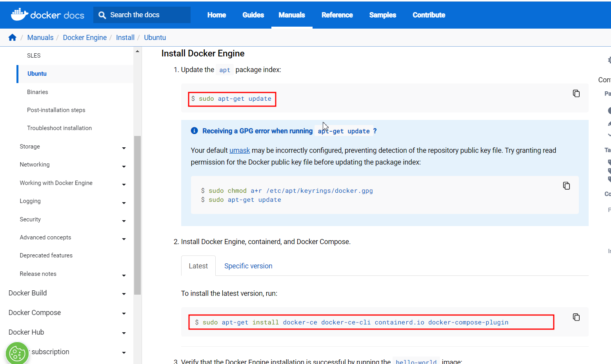The image size is (611, 364).
Task: Click the Manuals breadcrumb link
Action: coord(40,38)
